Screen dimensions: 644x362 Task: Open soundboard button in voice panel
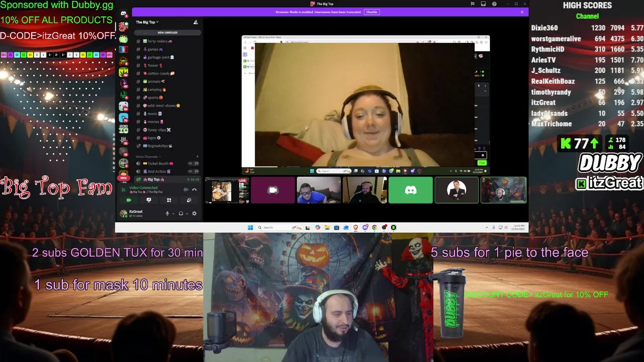click(189, 200)
